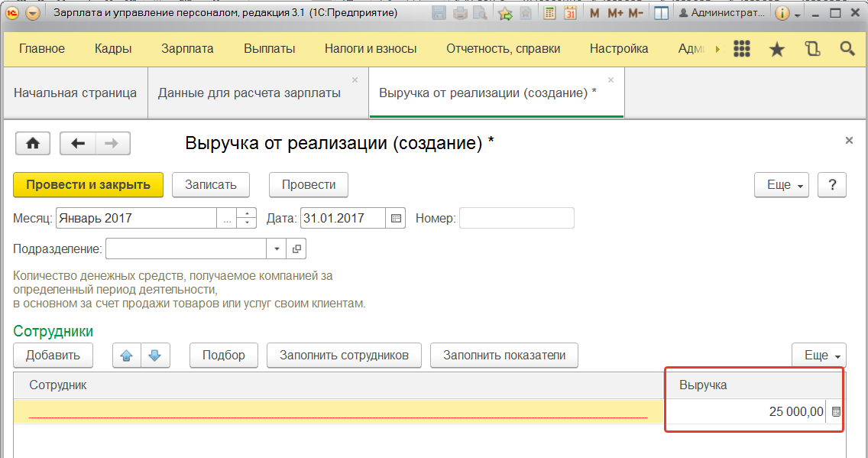The image size is (868, 458).
Task: Increase month with the up spinner arrow
Action: (x=247, y=213)
